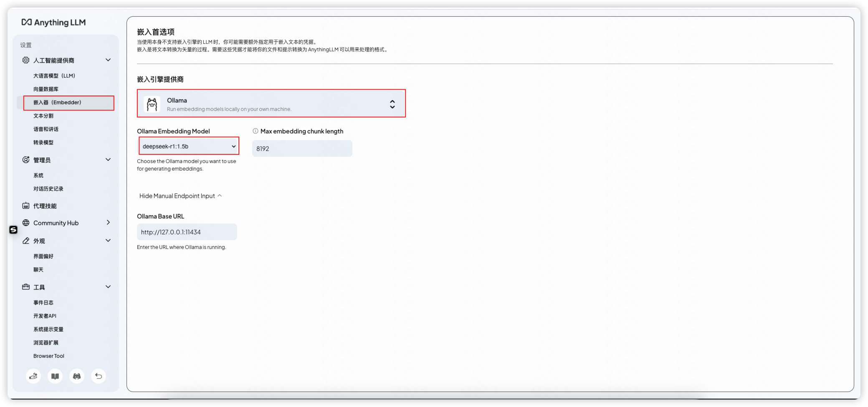868x407 pixels.
Task: Click the appearance pencil icon
Action: pos(26,241)
